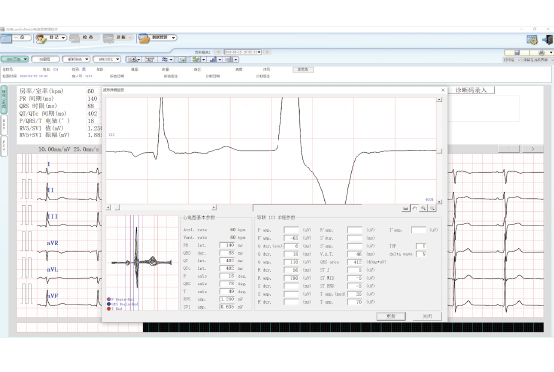This screenshot has width=554, height=372.
Task: Click the user login icon with green check
Action: coord(41,39)
